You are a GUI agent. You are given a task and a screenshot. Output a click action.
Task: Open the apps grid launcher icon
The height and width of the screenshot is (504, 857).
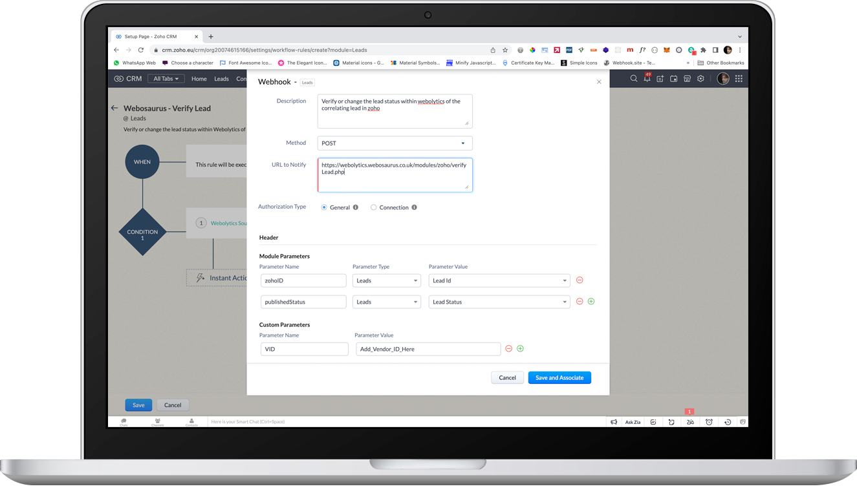[x=739, y=79]
